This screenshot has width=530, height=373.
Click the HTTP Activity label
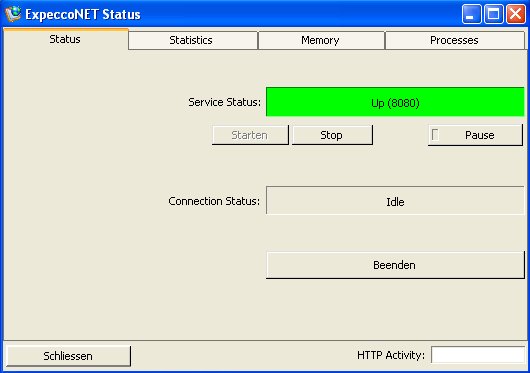pyautogui.click(x=391, y=355)
